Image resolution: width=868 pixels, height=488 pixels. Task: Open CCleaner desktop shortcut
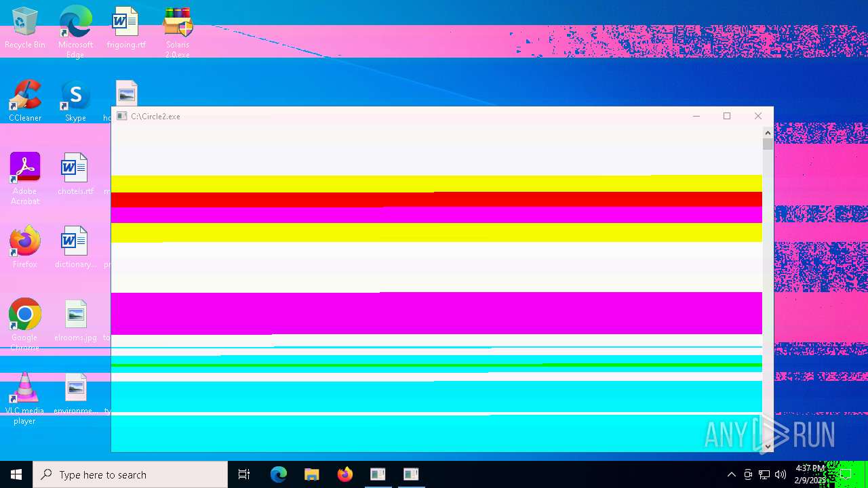click(25, 100)
